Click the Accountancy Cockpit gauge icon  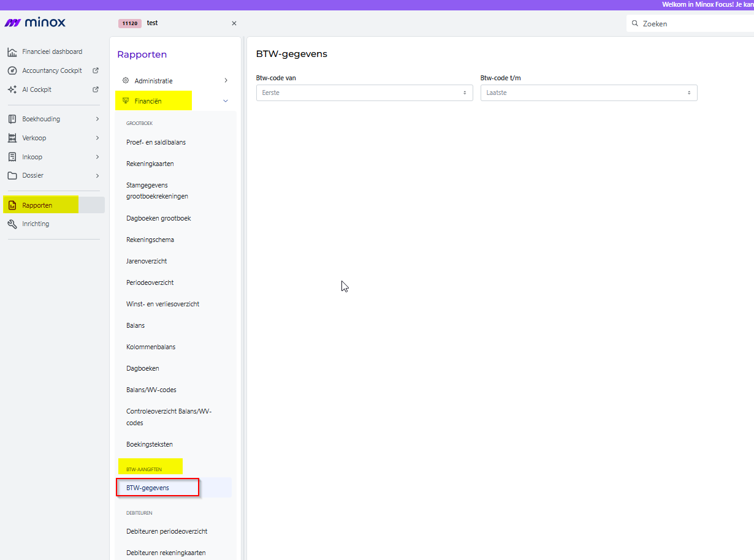click(x=12, y=70)
